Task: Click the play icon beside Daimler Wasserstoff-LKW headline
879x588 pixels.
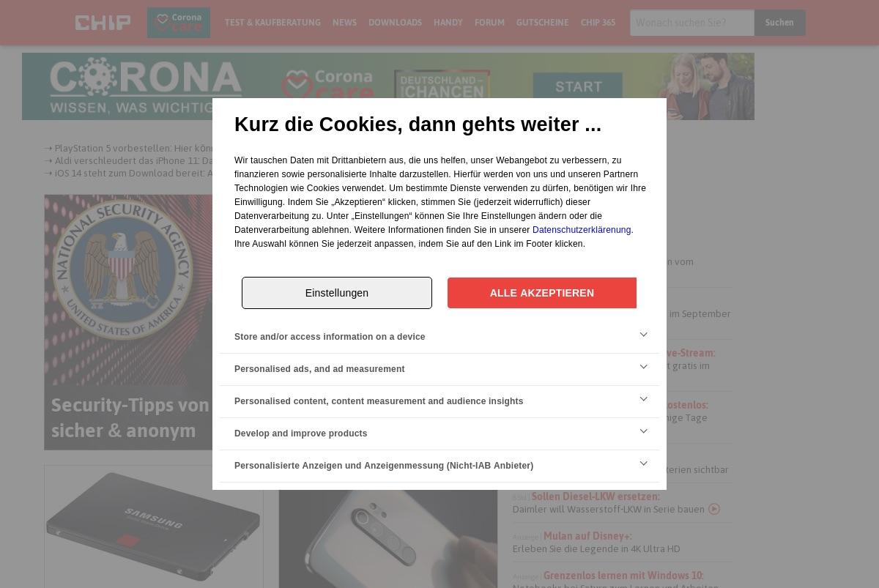Action: pos(714,509)
